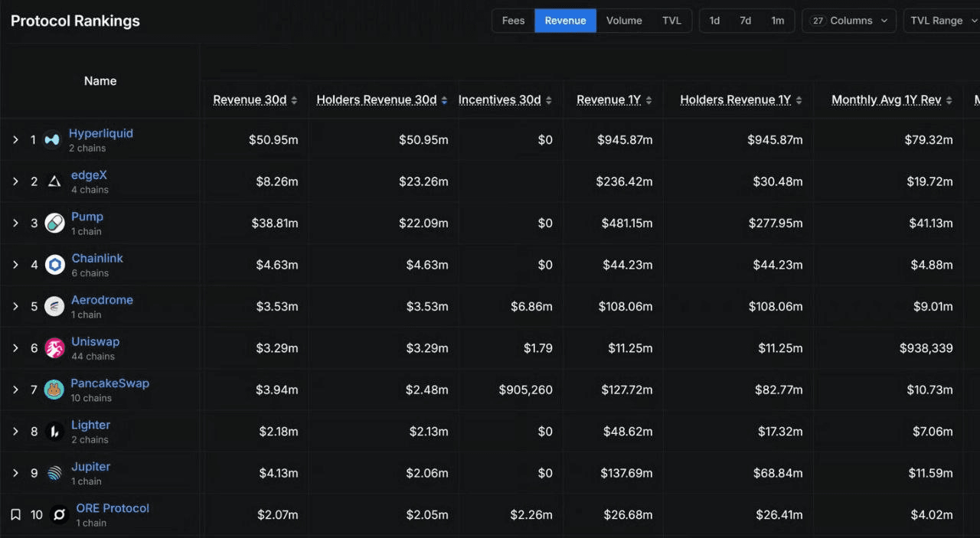Viewport: 980px width, 538px height.
Task: Click the Holders Revenue 30d column header
Action: tap(377, 100)
